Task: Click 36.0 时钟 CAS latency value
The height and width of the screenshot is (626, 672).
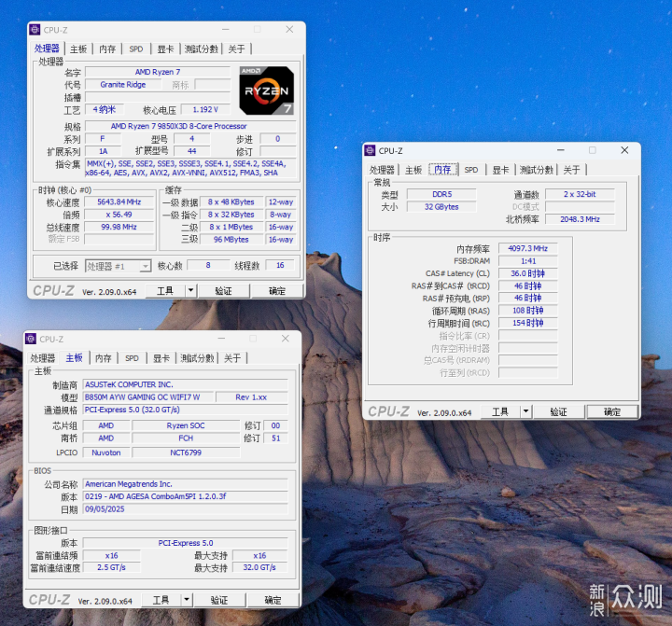Action: [528, 273]
